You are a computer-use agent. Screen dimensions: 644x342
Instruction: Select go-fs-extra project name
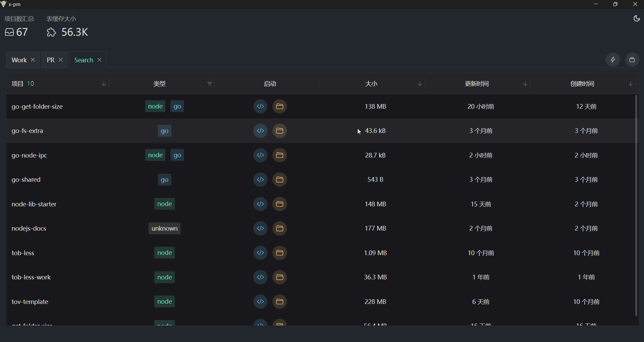click(27, 131)
